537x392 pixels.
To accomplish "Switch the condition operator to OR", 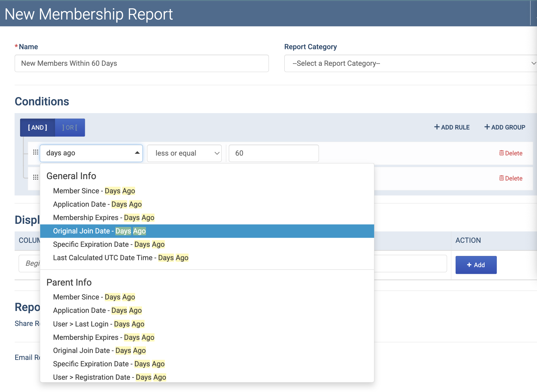I will tap(70, 128).
